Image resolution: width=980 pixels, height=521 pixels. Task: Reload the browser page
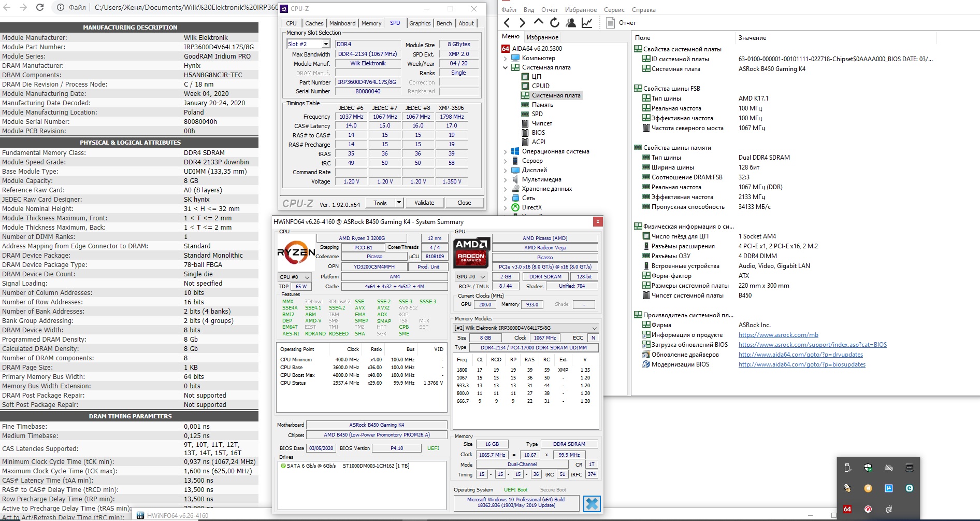tap(40, 7)
